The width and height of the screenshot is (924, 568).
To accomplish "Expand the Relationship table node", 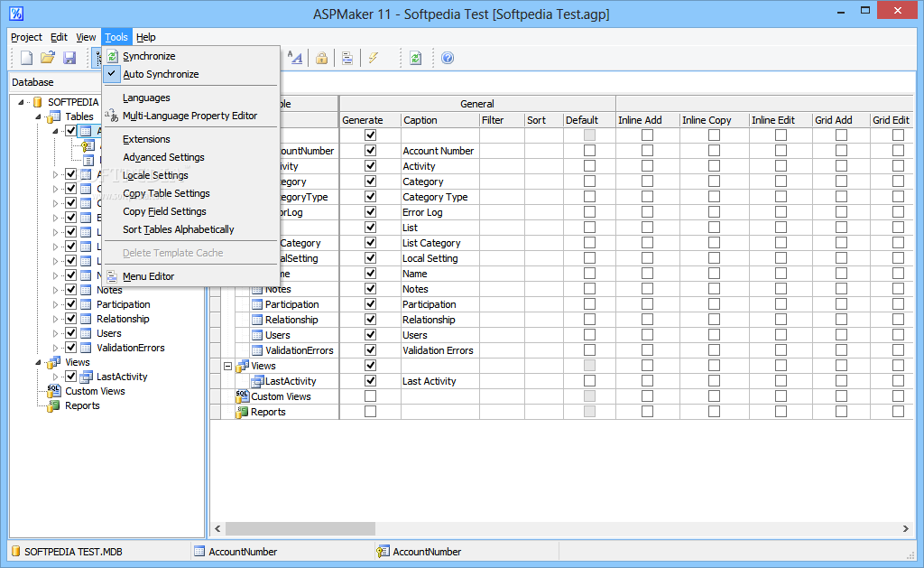I will 55,319.
